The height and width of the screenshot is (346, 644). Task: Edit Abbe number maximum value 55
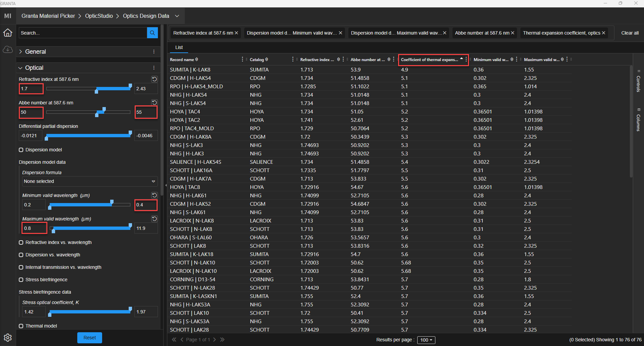(x=146, y=112)
